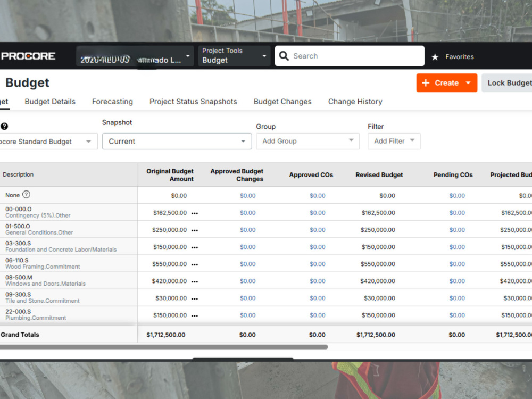Click info icon next to None row
Screen dimensions: 532x399
[26, 195]
